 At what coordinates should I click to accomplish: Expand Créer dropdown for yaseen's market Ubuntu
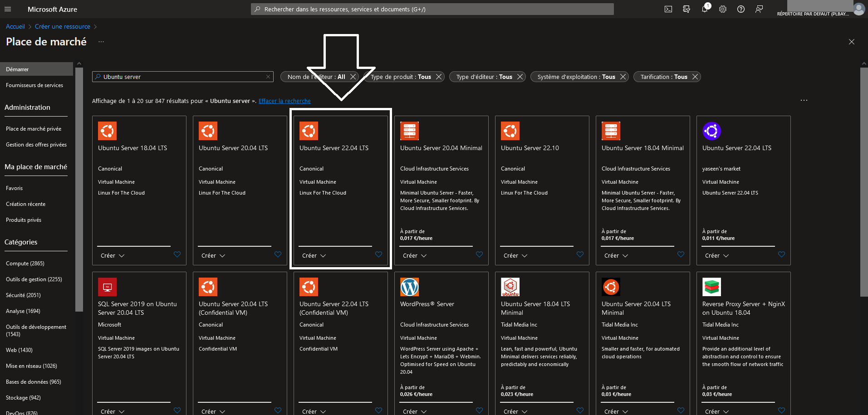(717, 256)
